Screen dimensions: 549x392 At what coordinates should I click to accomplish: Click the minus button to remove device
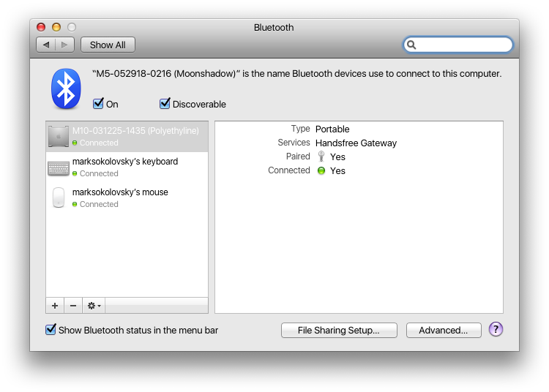(x=73, y=306)
